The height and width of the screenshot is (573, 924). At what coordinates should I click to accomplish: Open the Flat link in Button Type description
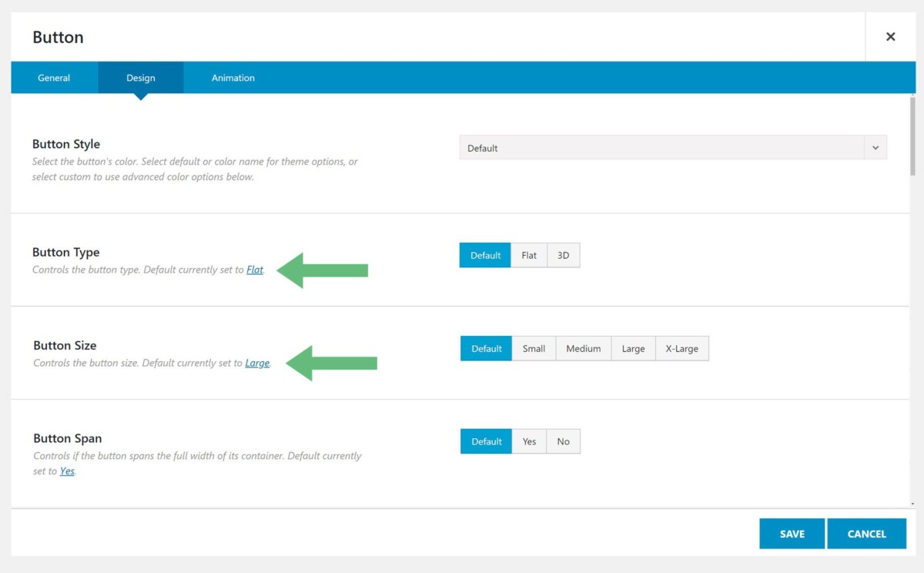(x=255, y=270)
